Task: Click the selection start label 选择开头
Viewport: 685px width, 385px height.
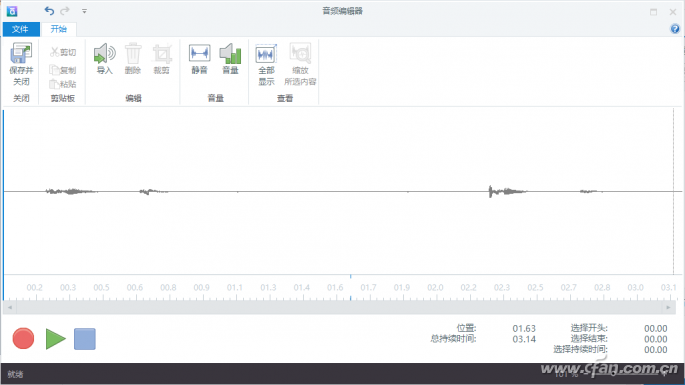Action: click(589, 328)
